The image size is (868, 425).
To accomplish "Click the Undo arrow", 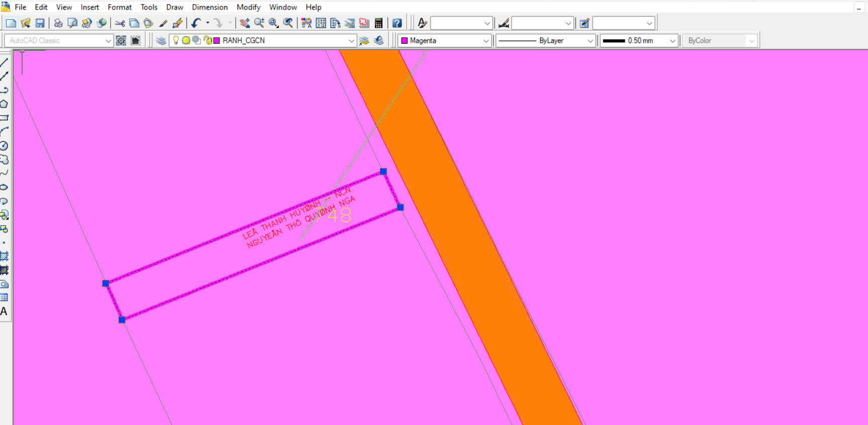I will (x=196, y=23).
